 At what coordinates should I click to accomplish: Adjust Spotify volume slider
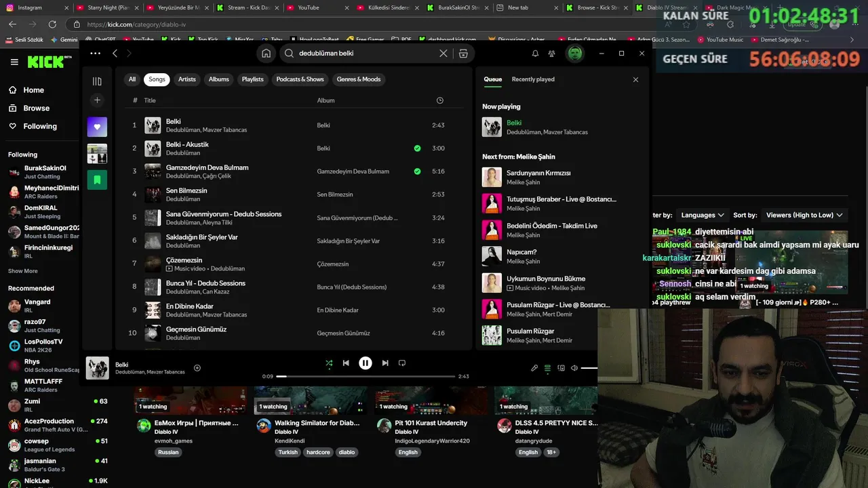tap(589, 368)
